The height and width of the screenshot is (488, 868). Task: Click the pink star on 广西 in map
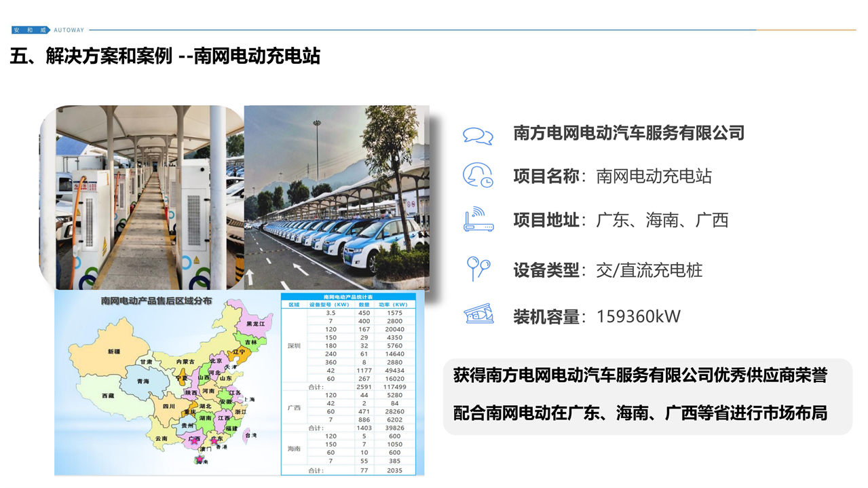194,441
